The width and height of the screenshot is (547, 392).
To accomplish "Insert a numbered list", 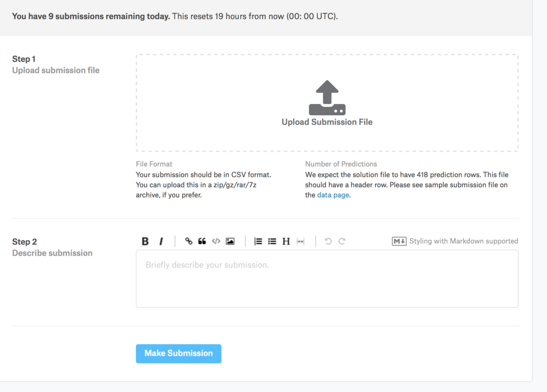I will pyautogui.click(x=258, y=241).
